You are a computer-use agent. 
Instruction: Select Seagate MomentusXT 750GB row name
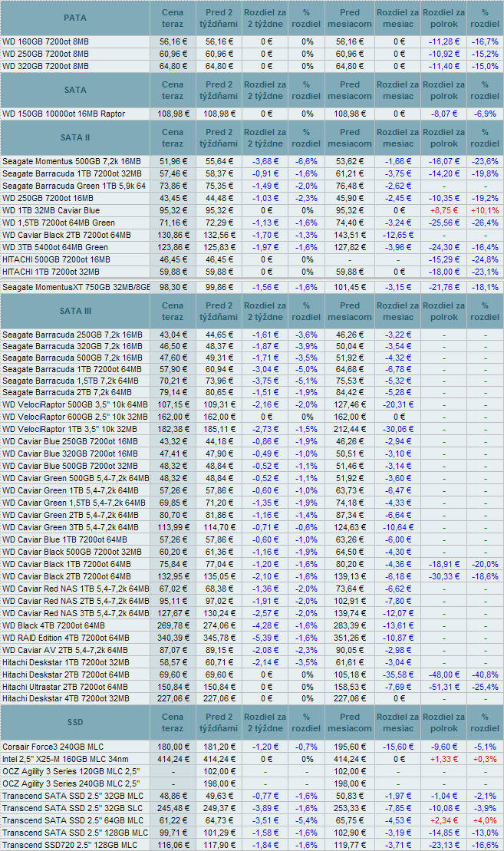pyautogui.click(x=76, y=288)
